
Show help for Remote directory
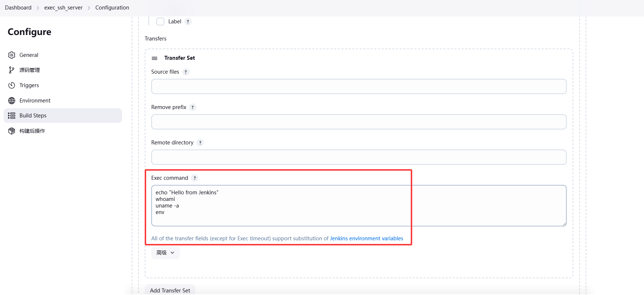tap(200, 143)
